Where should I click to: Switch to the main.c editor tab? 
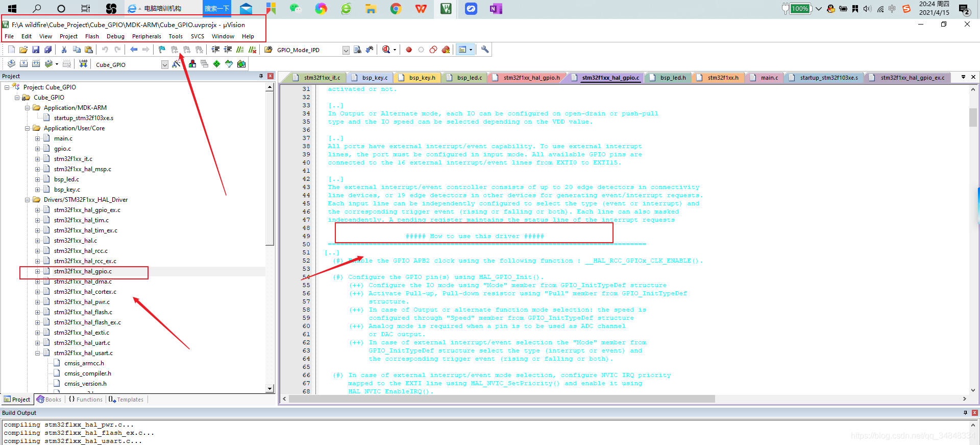(x=766, y=78)
